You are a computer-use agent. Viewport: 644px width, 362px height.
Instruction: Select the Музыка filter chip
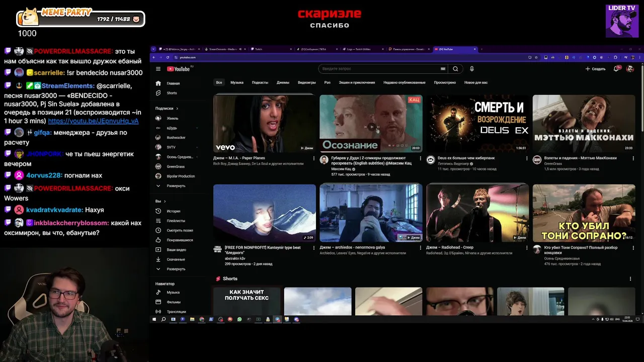(237, 82)
